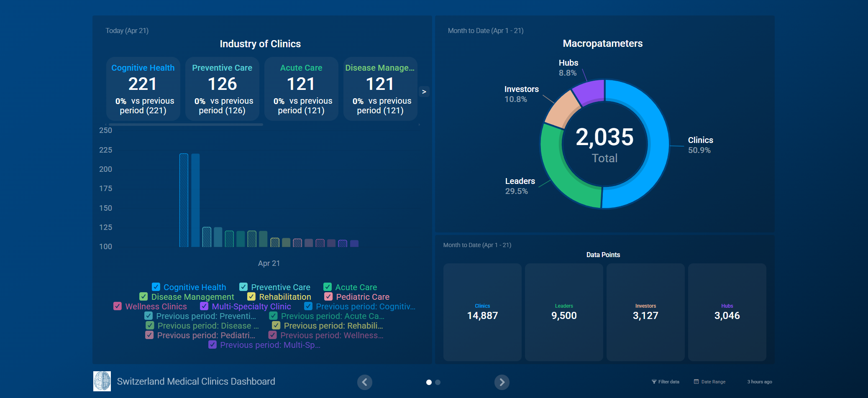Toggle the Preventive Care legend checkbox
This screenshot has width=868, height=398.
243,287
